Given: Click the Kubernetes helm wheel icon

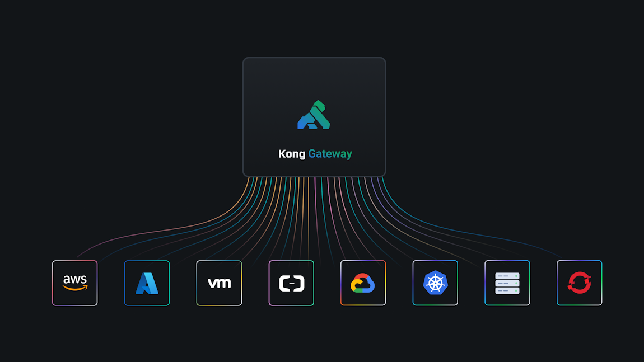Looking at the screenshot, I should tap(435, 283).
